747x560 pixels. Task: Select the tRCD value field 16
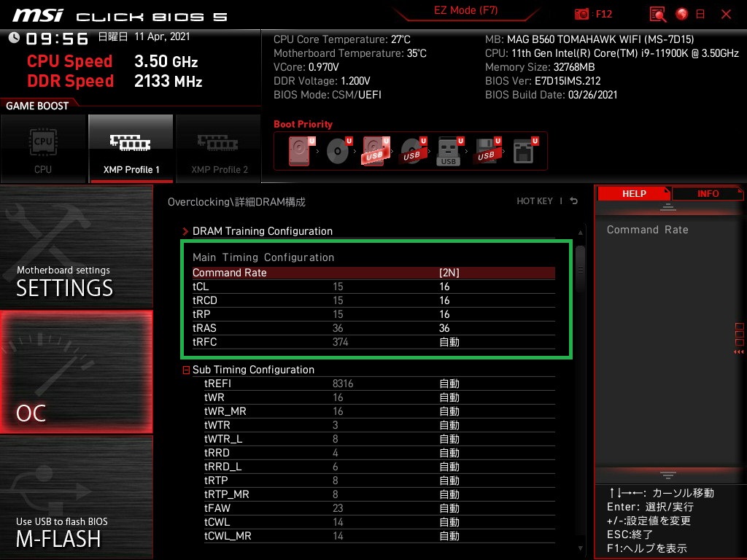[x=444, y=300]
